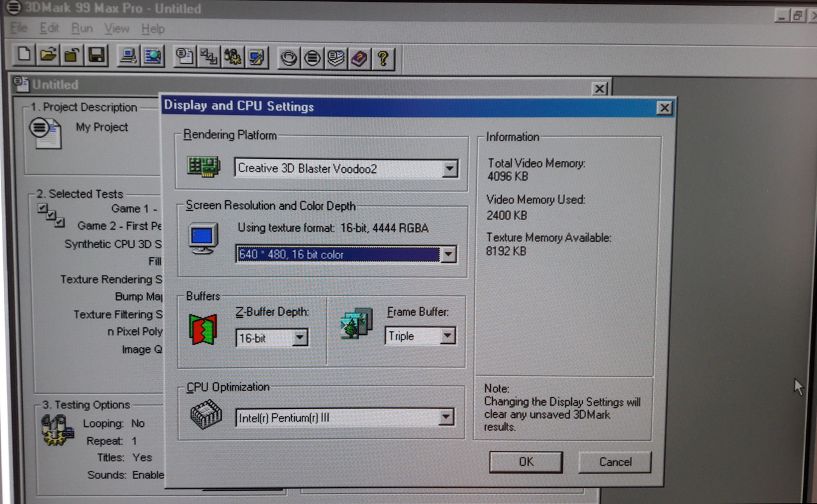Click the Selected Tests checkmarks icon
This screenshot has width=817, height=504.
(x=50, y=216)
